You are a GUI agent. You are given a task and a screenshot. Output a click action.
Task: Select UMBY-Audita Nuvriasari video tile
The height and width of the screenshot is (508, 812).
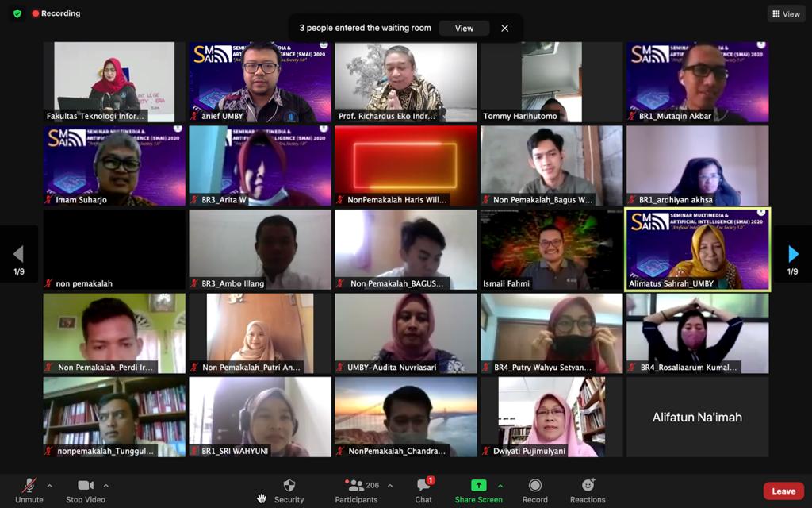coord(406,333)
